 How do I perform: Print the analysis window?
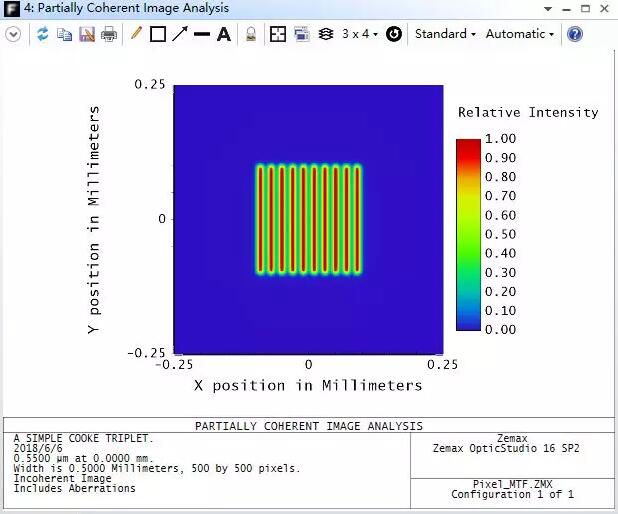(x=108, y=34)
